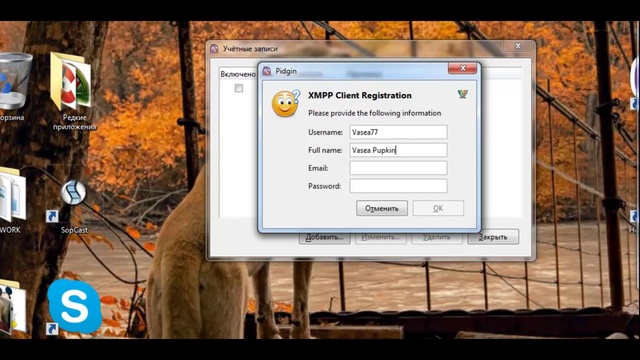Click the Full name input field

pos(398,150)
